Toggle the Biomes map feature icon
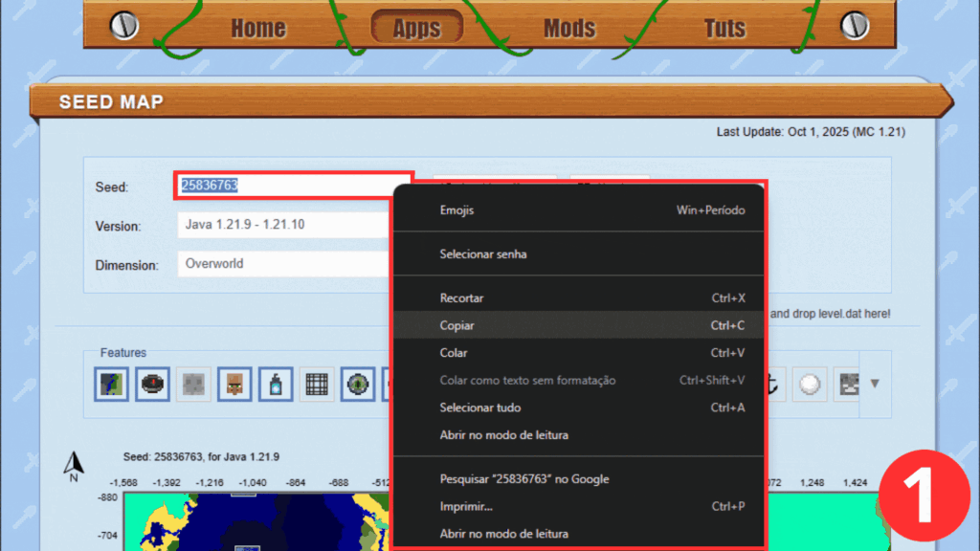Viewport: 980px width, 551px height. [111, 385]
